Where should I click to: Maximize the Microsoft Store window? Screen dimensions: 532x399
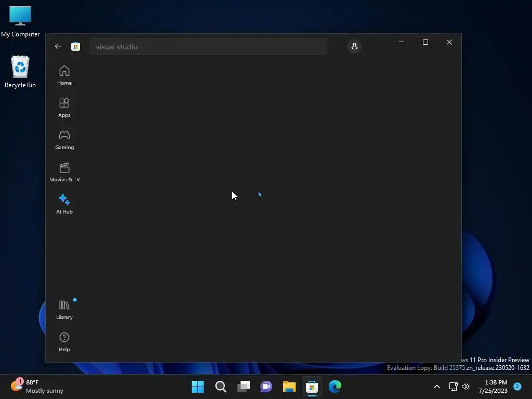coord(425,42)
